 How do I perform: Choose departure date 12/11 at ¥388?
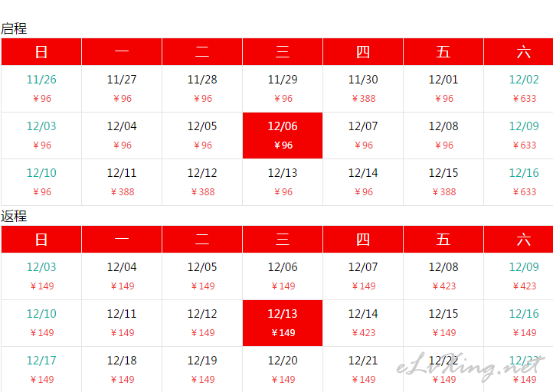[x=122, y=182]
